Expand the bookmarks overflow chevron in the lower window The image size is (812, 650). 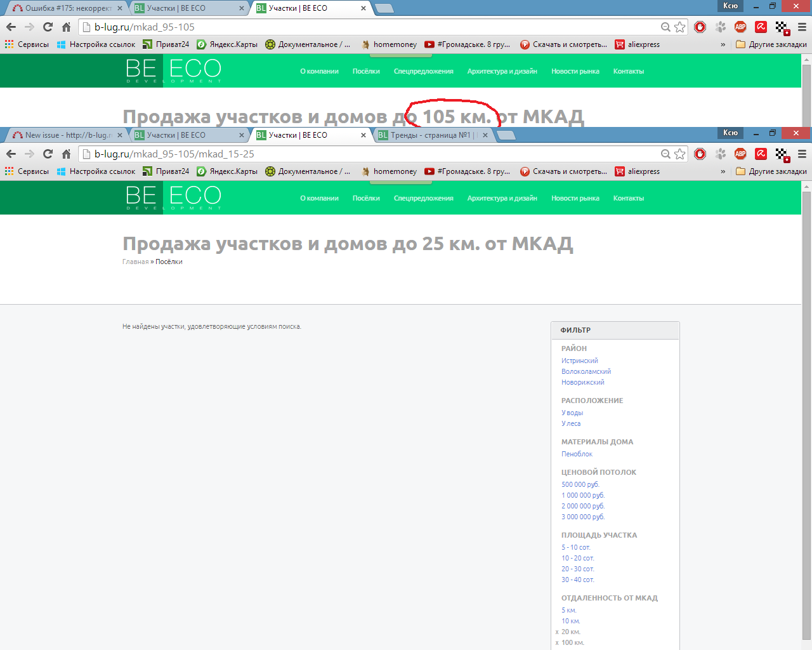tap(723, 171)
